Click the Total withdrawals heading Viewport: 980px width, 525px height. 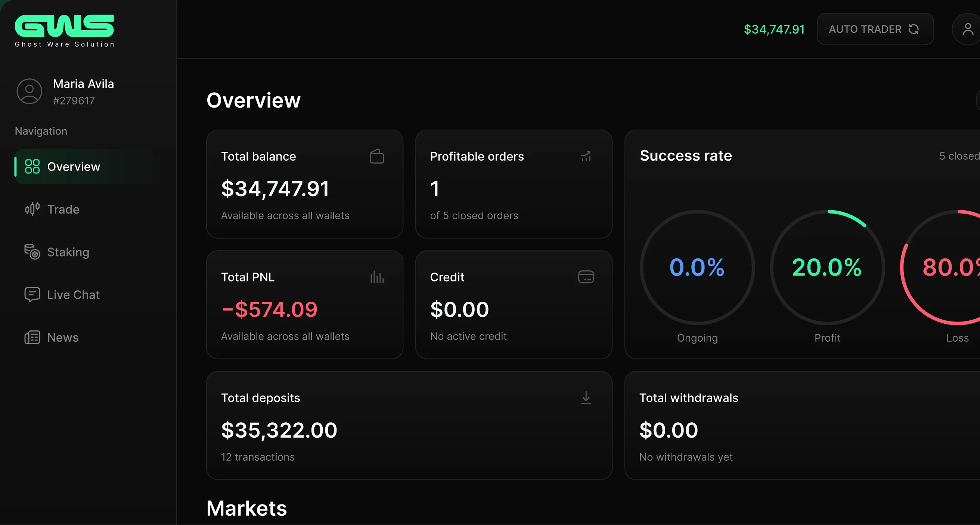point(689,398)
